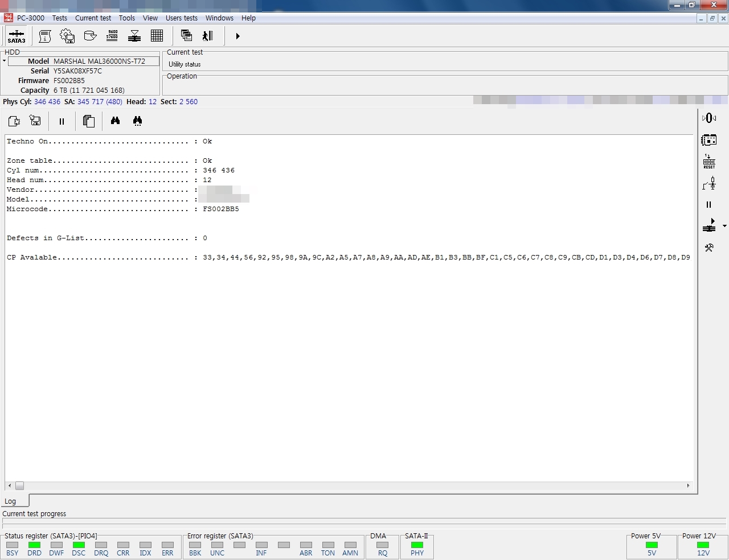Click the zero-with-arrows icon in right sidebar
This screenshot has width=729, height=560.
click(x=709, y=118)
